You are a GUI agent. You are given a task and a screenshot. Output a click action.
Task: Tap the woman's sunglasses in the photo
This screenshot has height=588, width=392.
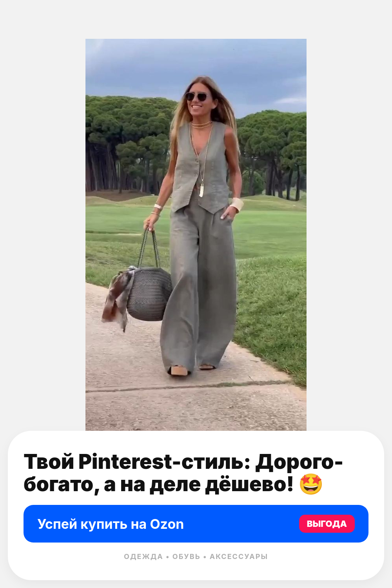[x=197, y=96]
